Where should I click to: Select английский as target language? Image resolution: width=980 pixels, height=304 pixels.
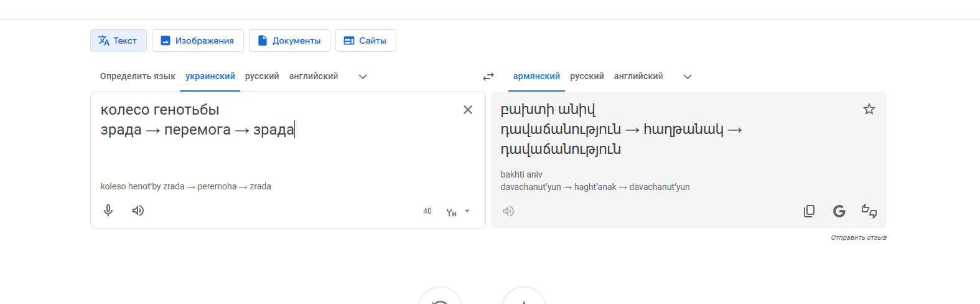click(x=638, y=76)
